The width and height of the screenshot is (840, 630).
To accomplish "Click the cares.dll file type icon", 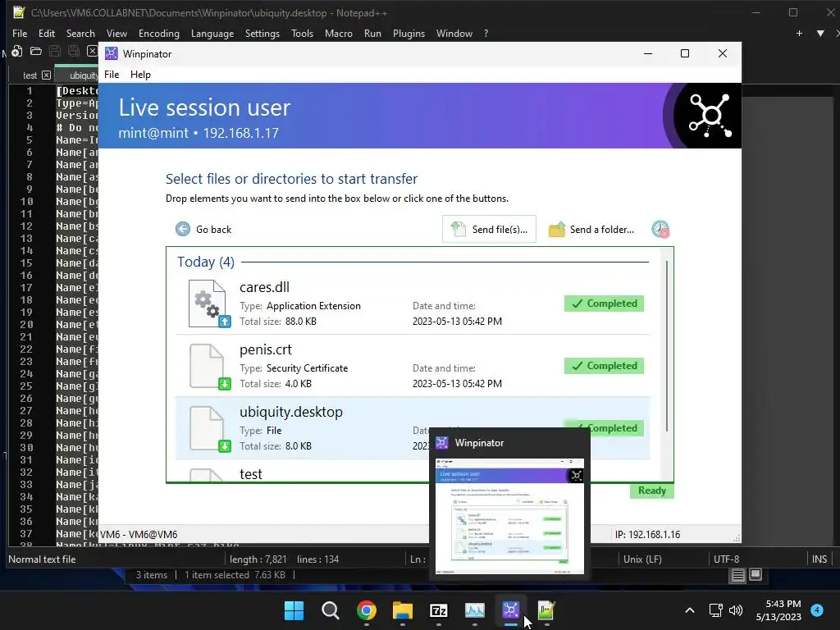I will pos(209,304).
